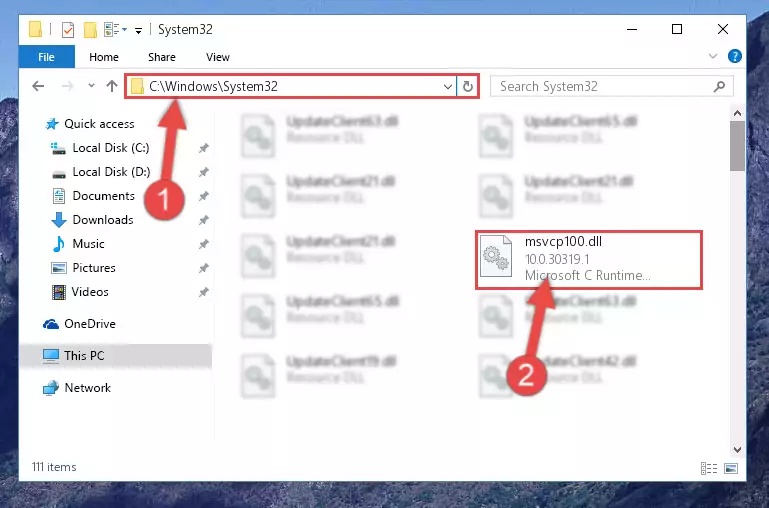Open Pictures in the sidebar

(94, 268)
